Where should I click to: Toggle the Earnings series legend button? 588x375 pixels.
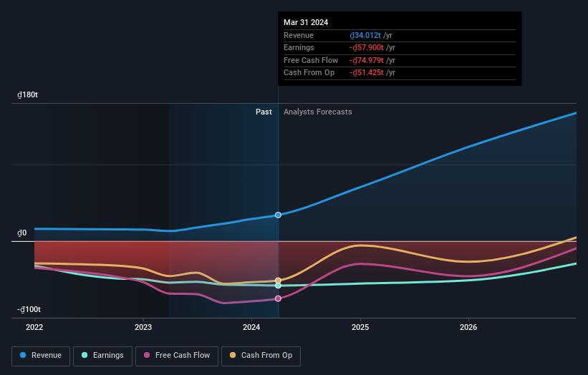pyautogui.click(x=102, y=356)
